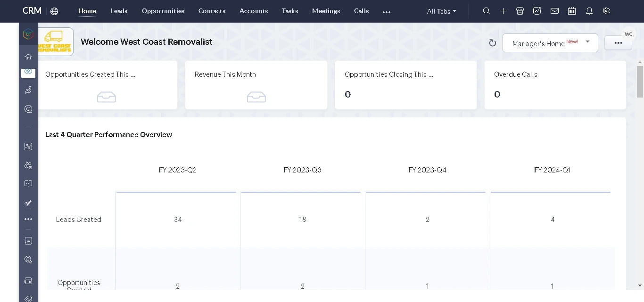Screen dimensions: 644x302
Task: Open the mail envelope icon
Action: [554, 11]
